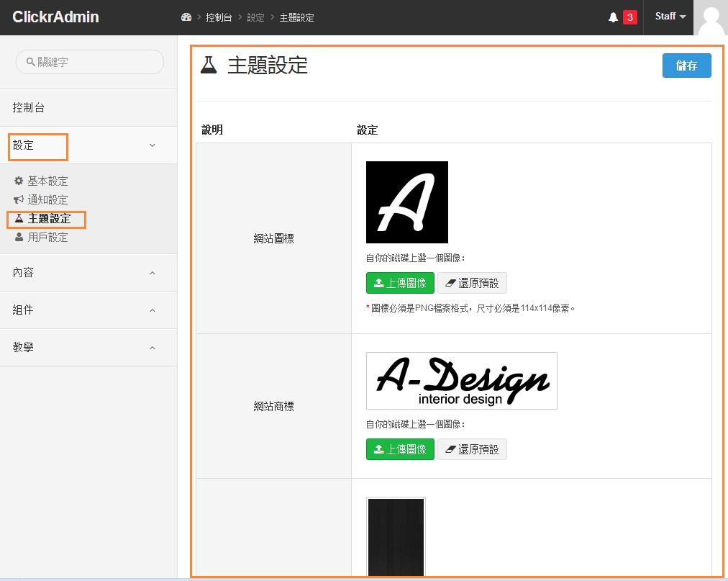Focus the 關鍵字 search field
The image size is (728, 581).
90,62
